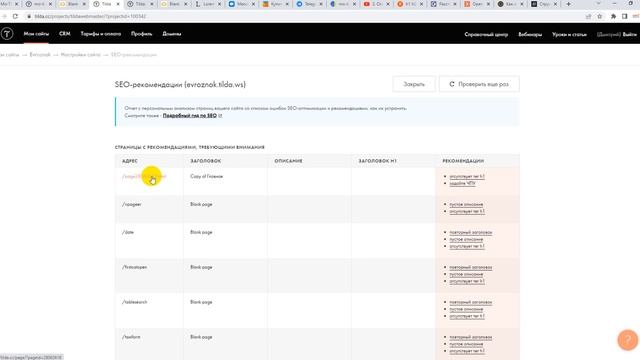640x360 pixels.
Task: Open Справочный центр in the header
Action: click(486, 34)
